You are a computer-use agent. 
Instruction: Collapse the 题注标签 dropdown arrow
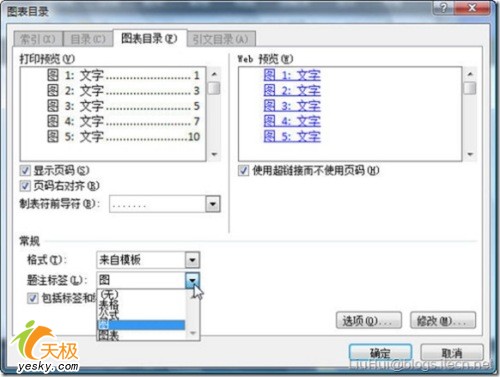coord(192,280)
